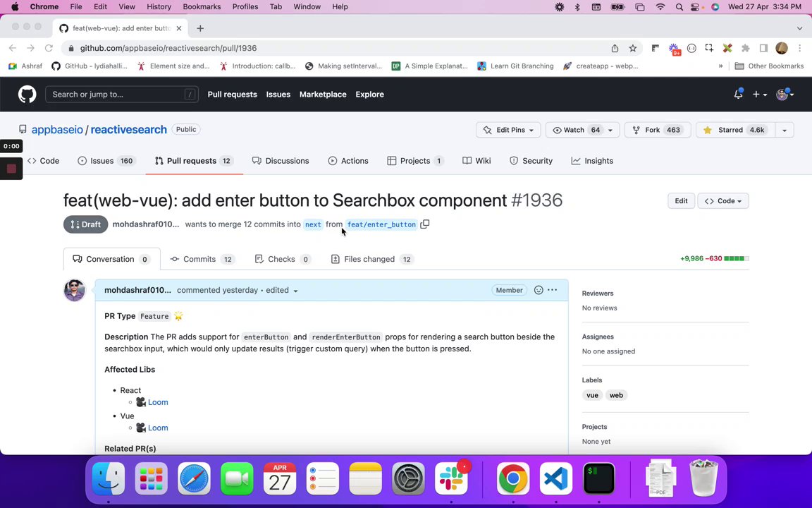Open the star lists dropdown arrow
The height and width of the screenshot is (508, 812).
(784, 130)
